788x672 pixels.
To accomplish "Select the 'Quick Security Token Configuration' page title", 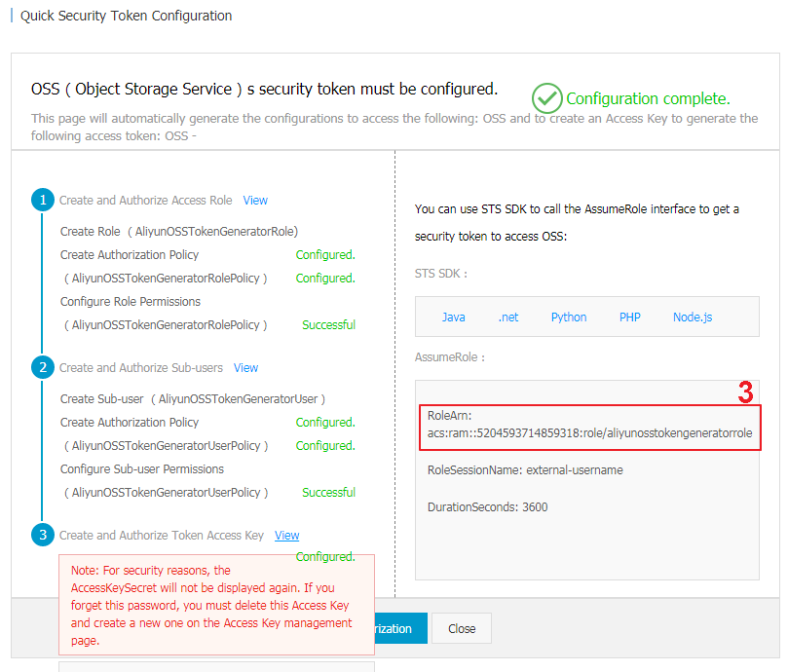I will 127,17.
